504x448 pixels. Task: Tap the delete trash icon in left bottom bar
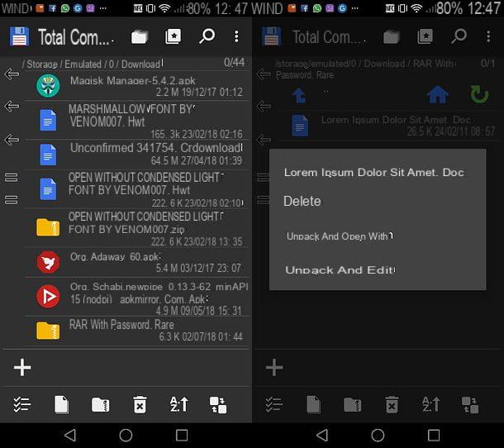click(140, 404)
